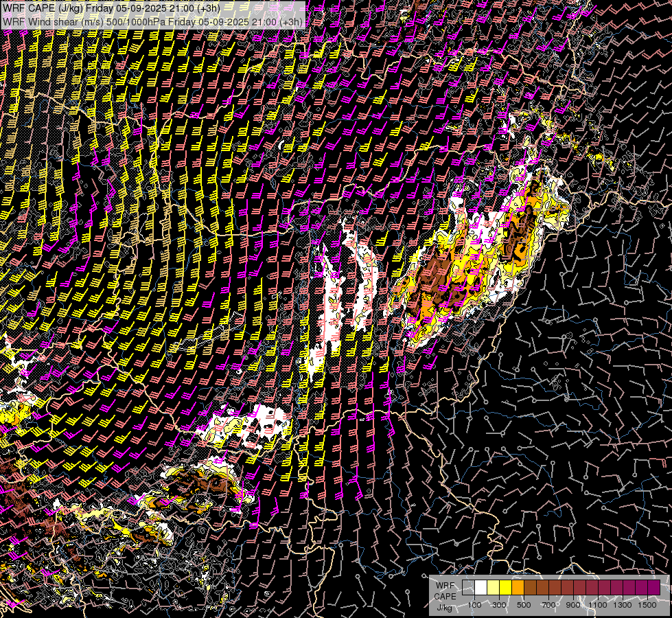Click the WRF Wind shear 500/1000hPa title line
Screen dimensions: 672x618
tap(152, 21)
